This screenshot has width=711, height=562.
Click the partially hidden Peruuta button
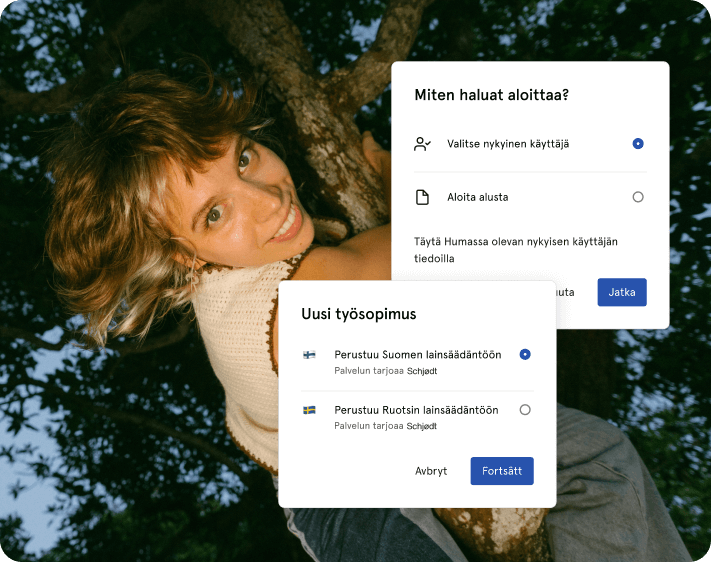[566, 292]
